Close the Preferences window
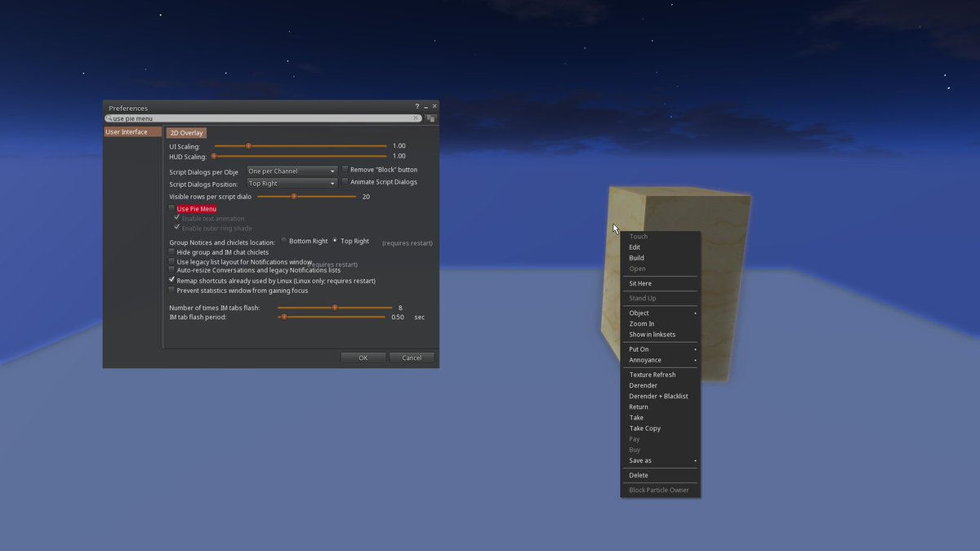This screenshot has width=980, height=551. 434,106
